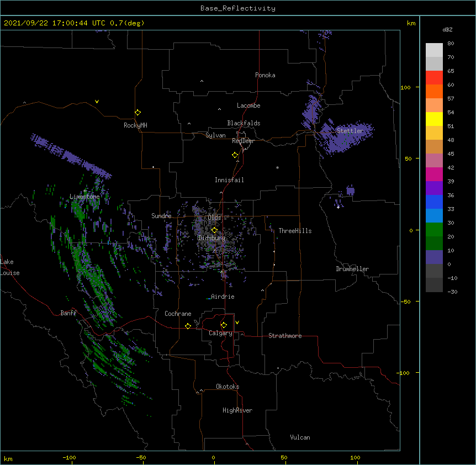
Task: Click the yellow diamond marker south of RedDeer
Action: [235, 155]
